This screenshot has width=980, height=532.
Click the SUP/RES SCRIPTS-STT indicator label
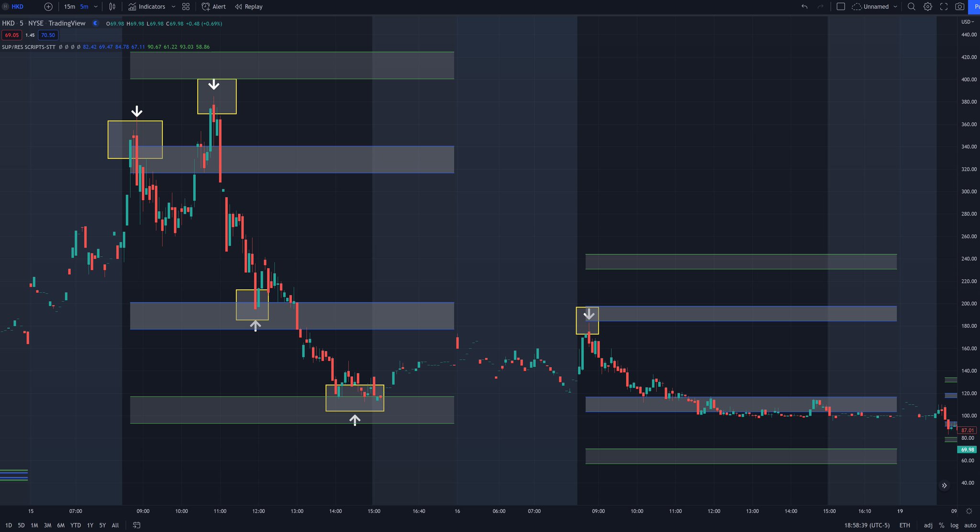point(29,47)
